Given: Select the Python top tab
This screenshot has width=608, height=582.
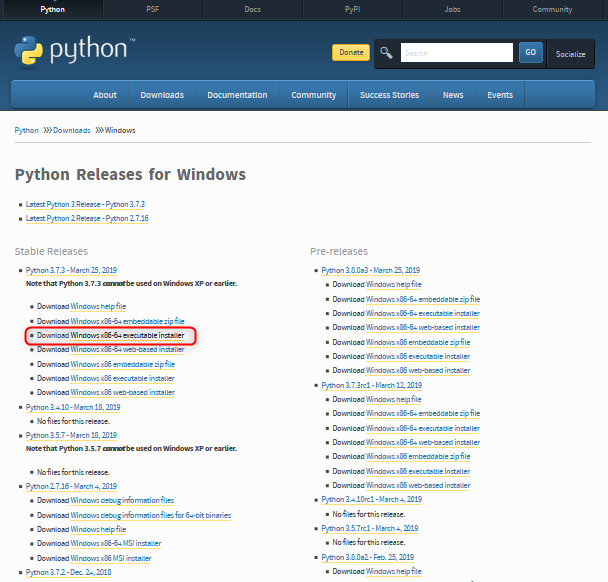Looking at the screenshot, I should [x=53, y=9].
